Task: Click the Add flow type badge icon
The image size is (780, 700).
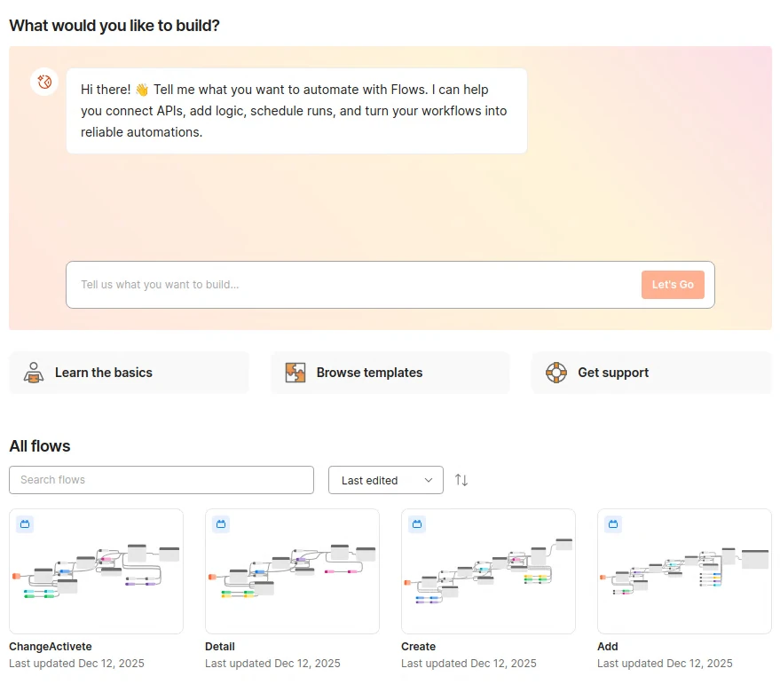Action: (x=613, y=524)
